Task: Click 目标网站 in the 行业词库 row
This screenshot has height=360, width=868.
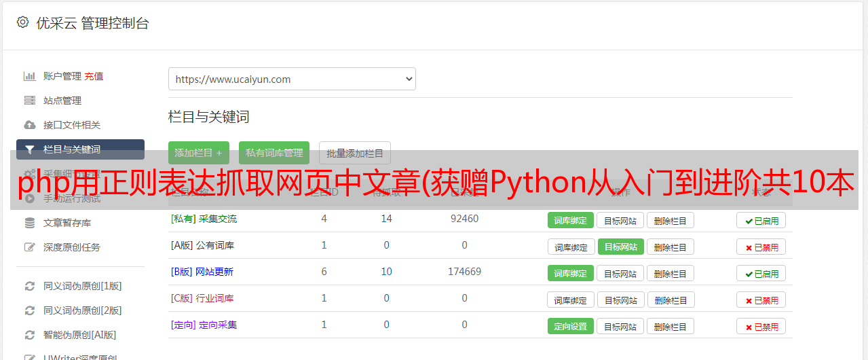Action: pyautogui.click(x=620, y=300)
